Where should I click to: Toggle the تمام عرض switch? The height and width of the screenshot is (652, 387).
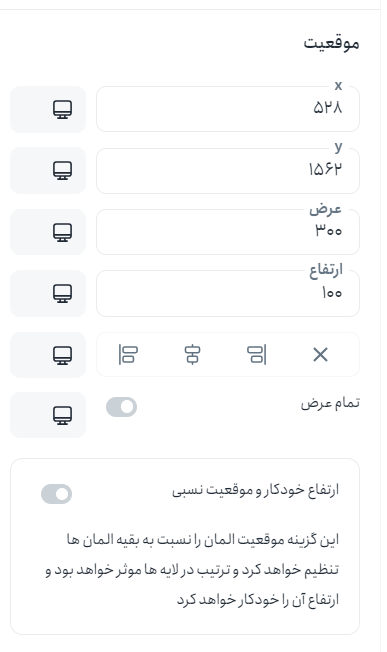(x=121, y=407)
